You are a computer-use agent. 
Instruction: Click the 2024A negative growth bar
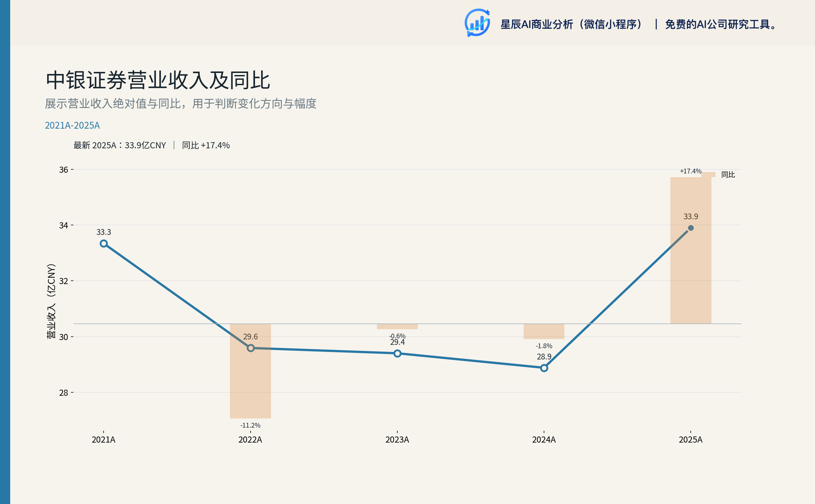[544, 331]
